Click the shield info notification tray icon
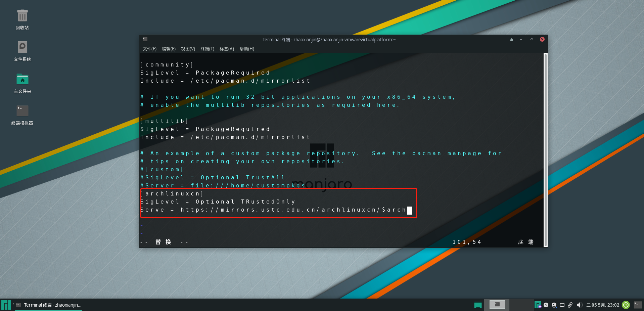 (554, 305)
